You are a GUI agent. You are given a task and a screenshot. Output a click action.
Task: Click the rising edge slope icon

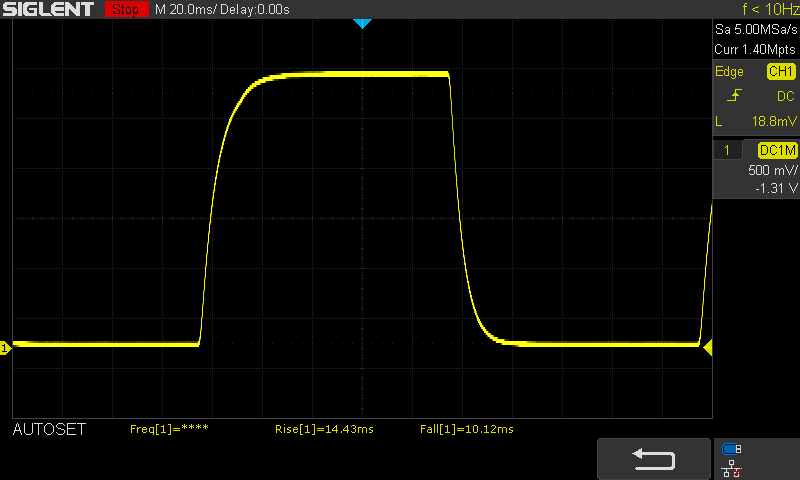[734, 95]
